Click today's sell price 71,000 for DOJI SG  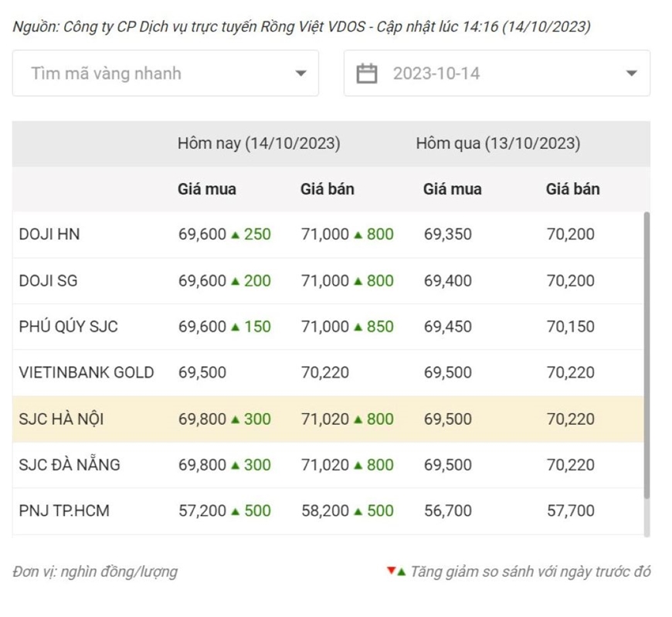pos(325,280)
